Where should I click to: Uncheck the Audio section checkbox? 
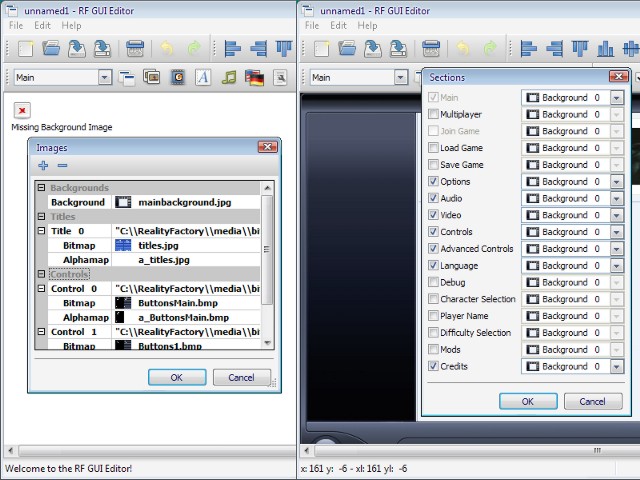click(x=433, y=198)
